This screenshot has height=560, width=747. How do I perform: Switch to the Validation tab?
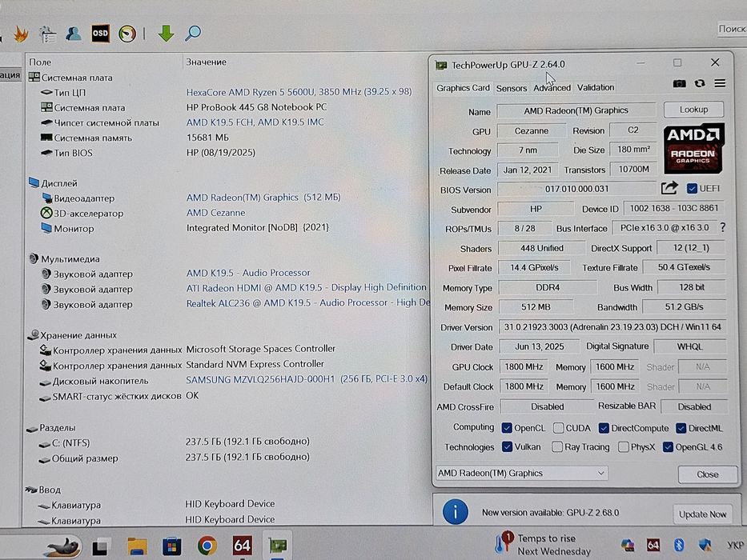click(596, 88)
